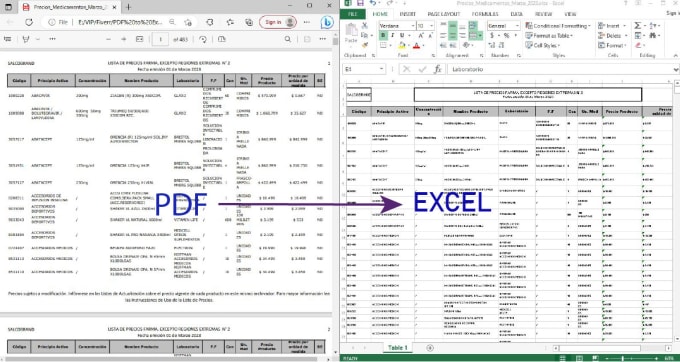Open Edge's settings and more menu

pyautogui.click(x=307, y=22)
